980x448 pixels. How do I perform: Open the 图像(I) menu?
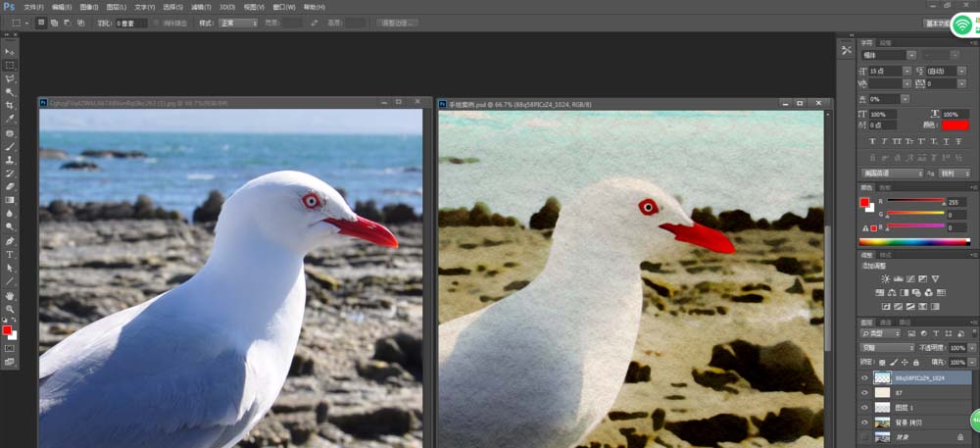pyautogui.click(x=89, y=7)
